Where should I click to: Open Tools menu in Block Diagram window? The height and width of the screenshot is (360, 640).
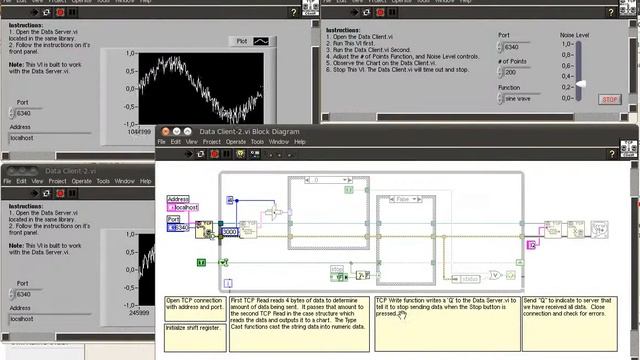[257, 142]
